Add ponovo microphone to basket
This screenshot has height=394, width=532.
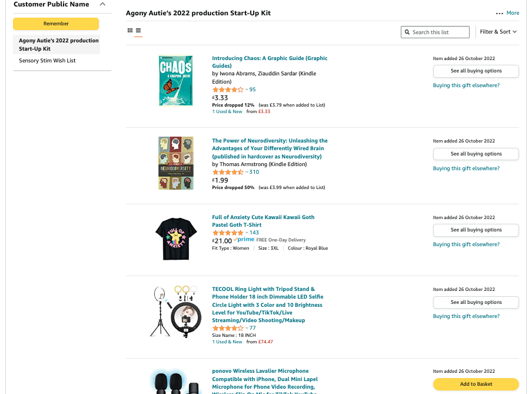476,384
